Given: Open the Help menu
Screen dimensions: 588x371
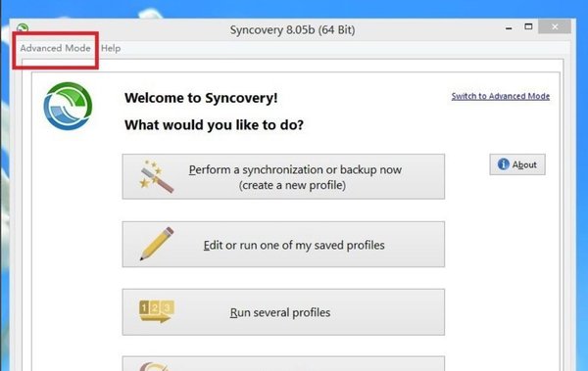Looking at the screenshot, I should click(111, 48).
